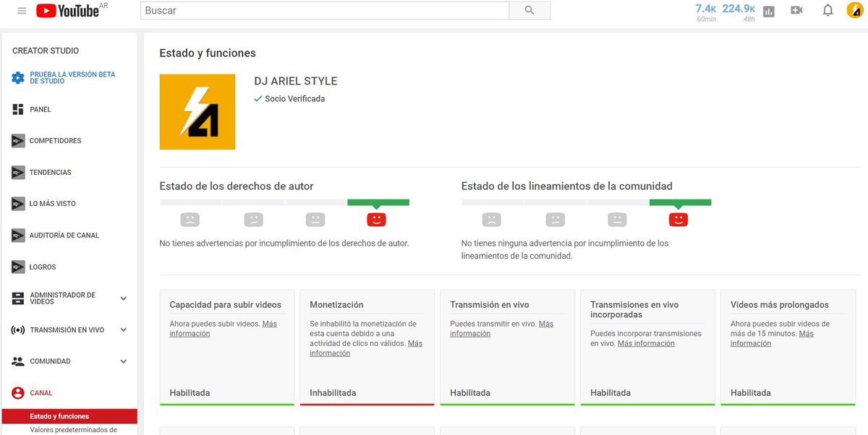Click the Auditoría de canal IQ icon
Screen dimensions: 868x435
[18, 235]
